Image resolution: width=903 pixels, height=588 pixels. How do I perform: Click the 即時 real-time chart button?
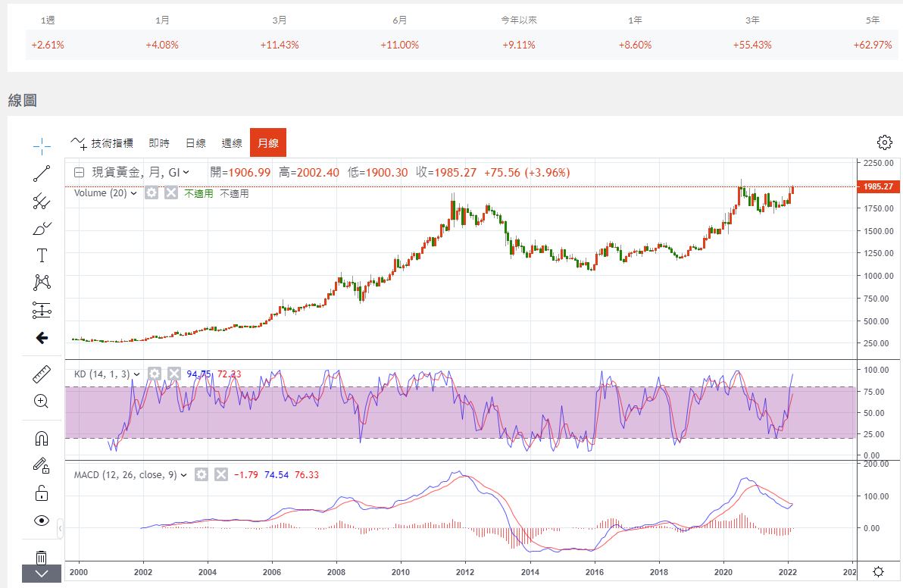point(159,143)
